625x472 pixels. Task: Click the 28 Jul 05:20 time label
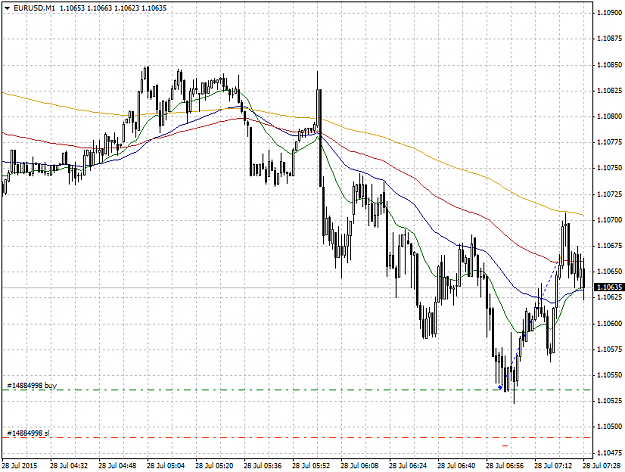[213, 465]
